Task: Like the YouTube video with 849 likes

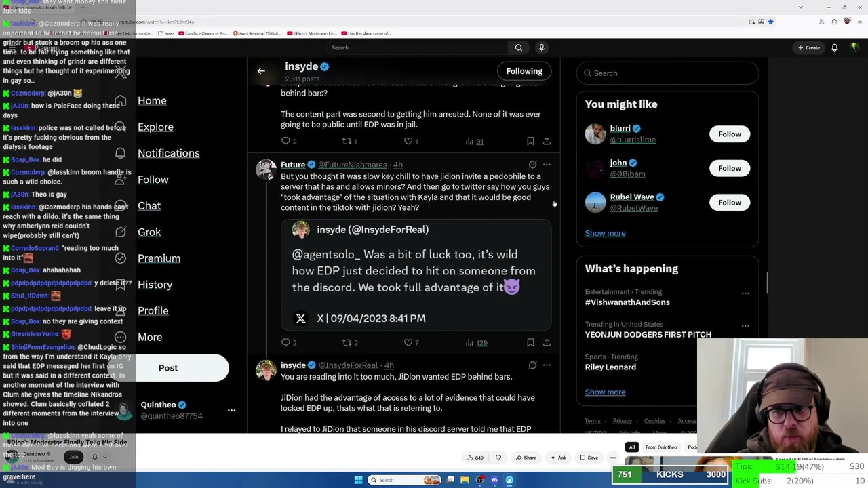Action: click(475, 457)
